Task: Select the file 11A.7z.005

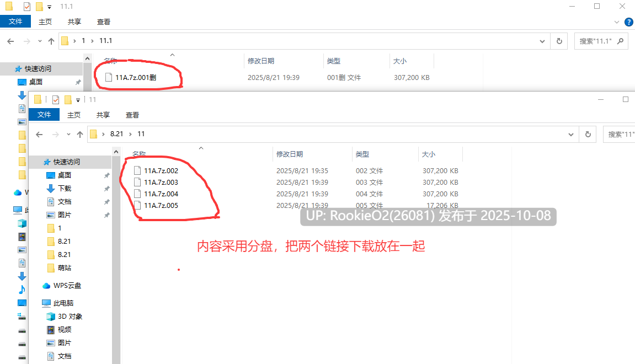Action: [161, 206]
